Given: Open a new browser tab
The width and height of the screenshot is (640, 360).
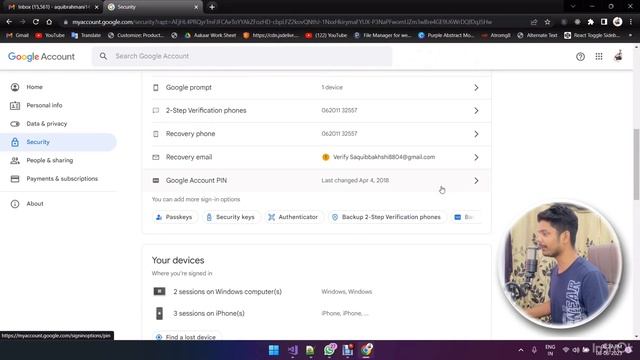Looking at the screenshot, I should pos(212,7).
